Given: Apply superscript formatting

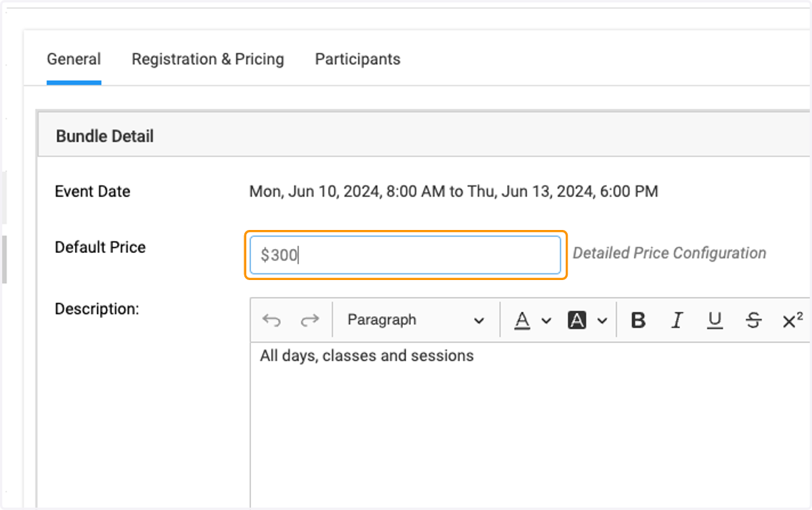Looking at the screenshot, I should click(792, 320).
